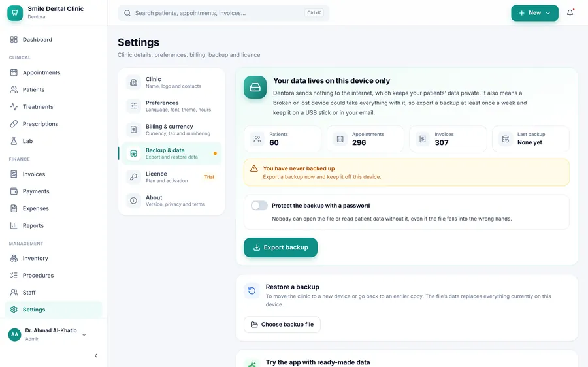Screen dimensions: 588x367
Task: Open Invoices in the Finance section
Action: coord(54,174)
